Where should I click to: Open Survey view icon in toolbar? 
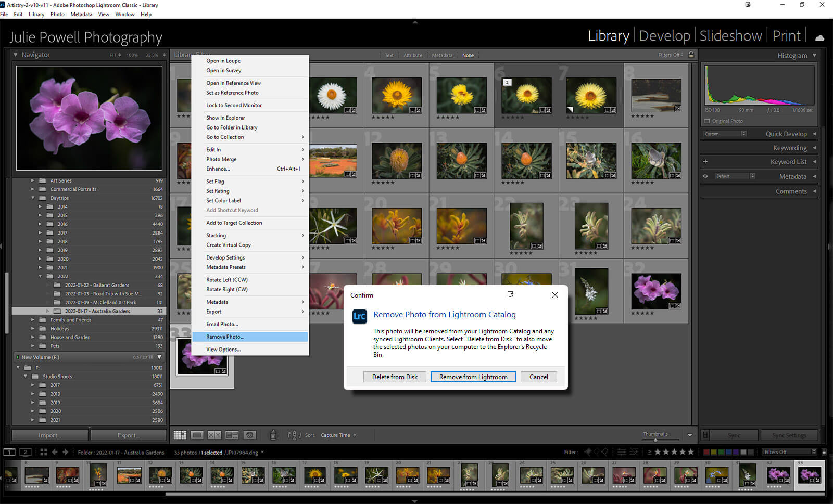click(232, 435)
